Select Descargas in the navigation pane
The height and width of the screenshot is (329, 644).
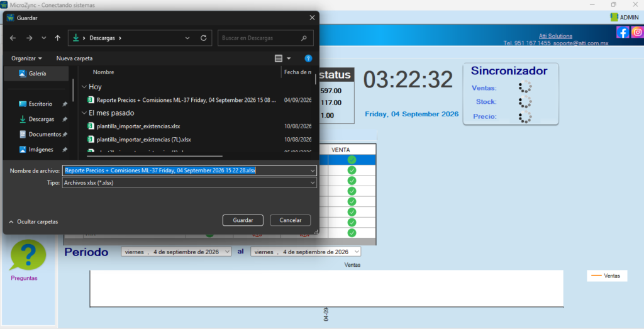[x=41, y=119]
